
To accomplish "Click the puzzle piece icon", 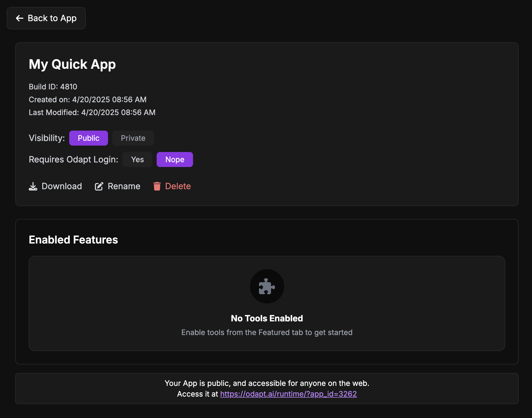I will pos(267,286).
